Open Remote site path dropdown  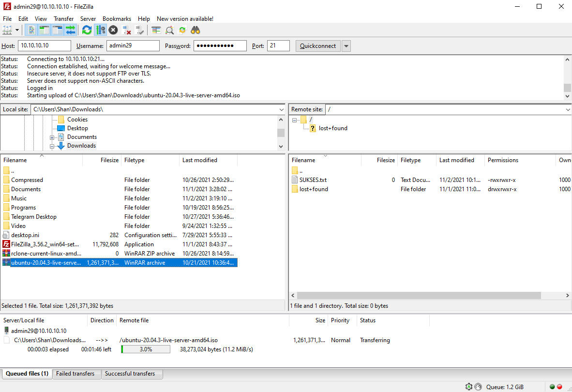click(568, 109)
